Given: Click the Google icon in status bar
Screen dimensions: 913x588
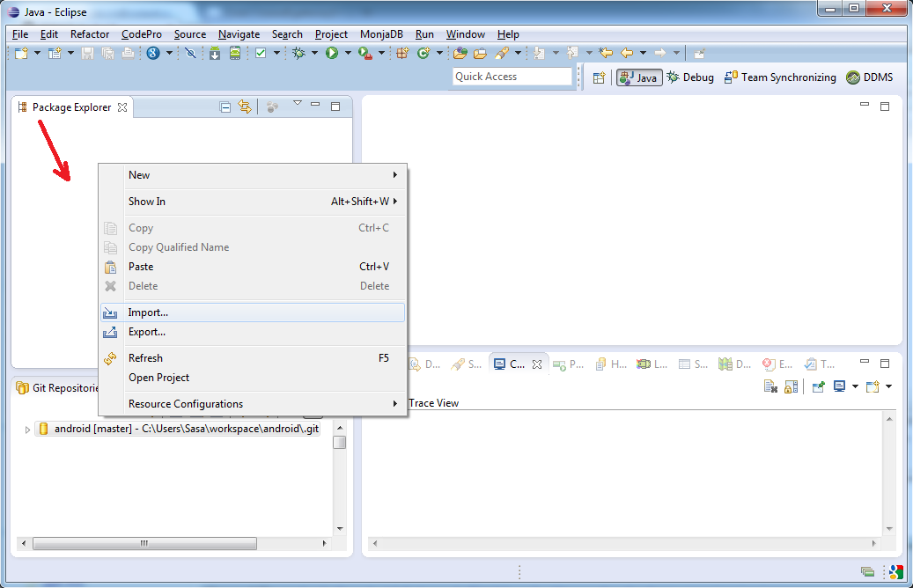Looking at the screenshot, I should (x=896, y=571).
